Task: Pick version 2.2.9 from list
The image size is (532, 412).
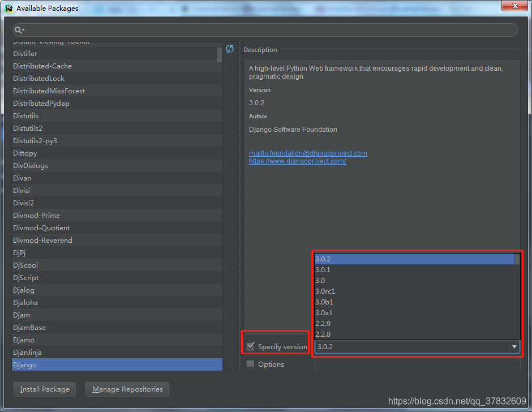Action: coord(414,324)
